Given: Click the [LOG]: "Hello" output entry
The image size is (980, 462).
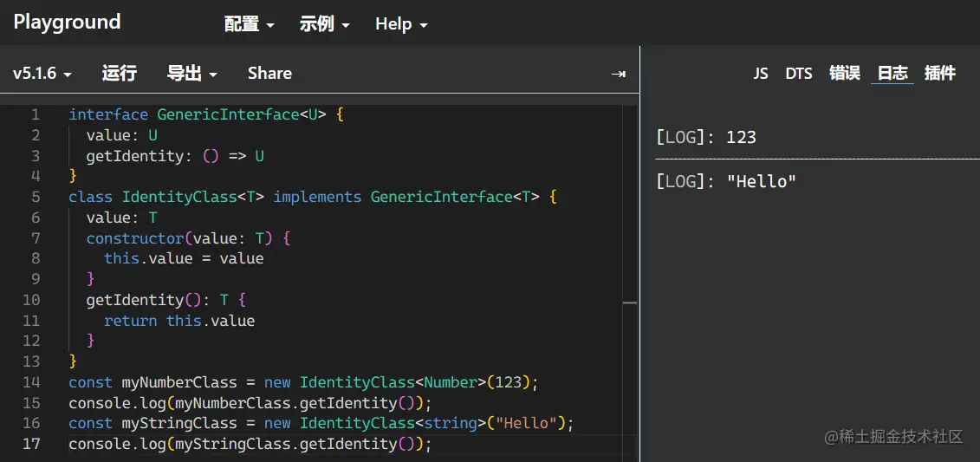Looking at the screenshot, I should coord(726,182).
